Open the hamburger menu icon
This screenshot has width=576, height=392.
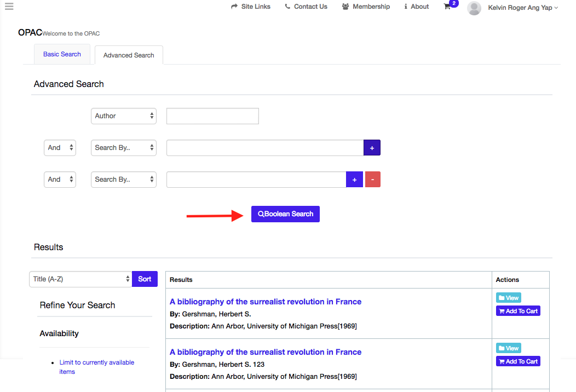point(9,7)
